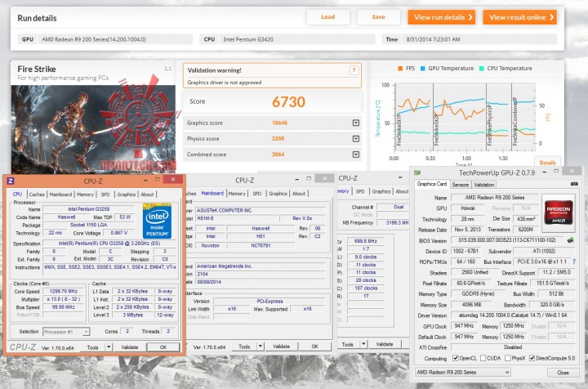Click the Close button in GPU-Z
The height and width of the screenshot is (389, 588).
tap(563, 373)
